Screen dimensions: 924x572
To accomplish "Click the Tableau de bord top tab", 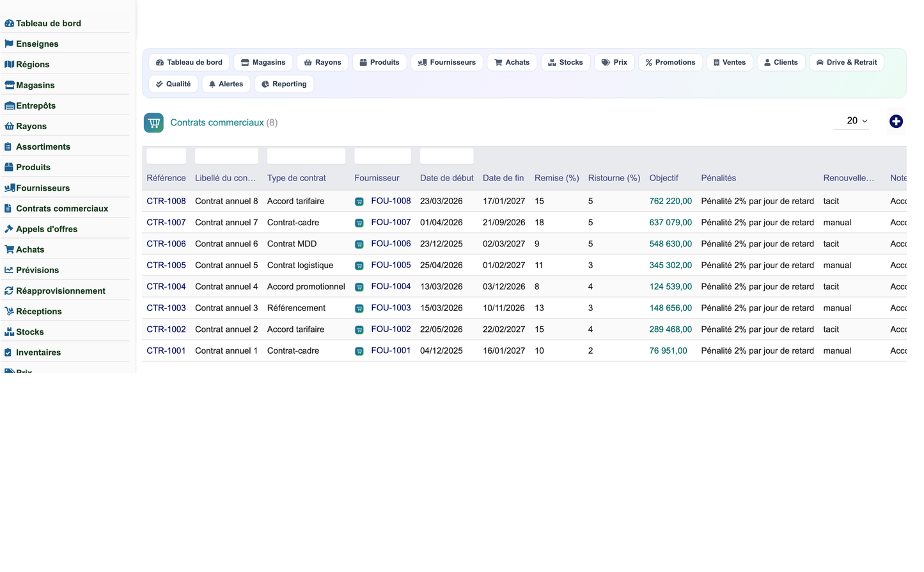I will (x=189, y=62).
